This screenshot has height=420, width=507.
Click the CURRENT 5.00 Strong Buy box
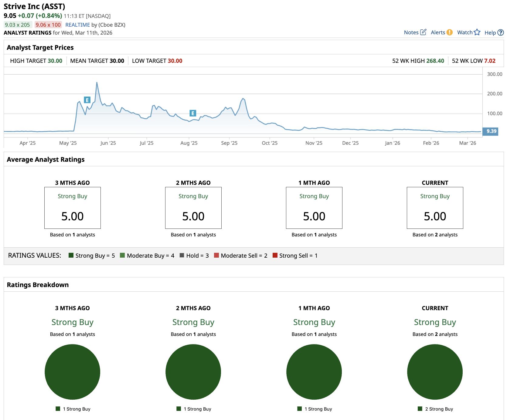point(435,208)
